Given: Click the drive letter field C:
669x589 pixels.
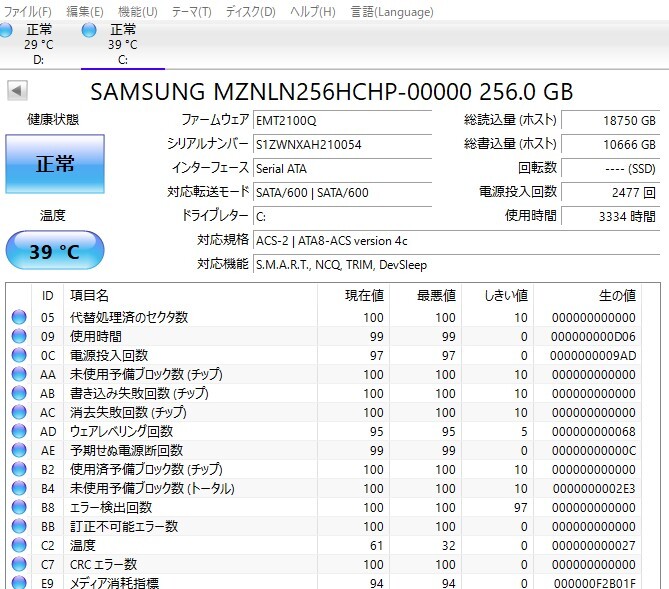Looking at the screenshot, I should click(343, 216).
